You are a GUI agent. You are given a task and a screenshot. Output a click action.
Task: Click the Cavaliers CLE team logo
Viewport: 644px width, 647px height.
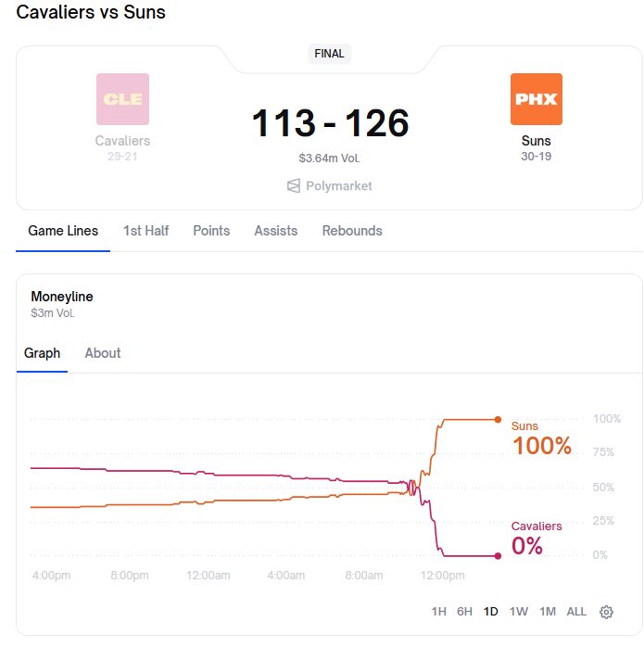tap(122, 99)
